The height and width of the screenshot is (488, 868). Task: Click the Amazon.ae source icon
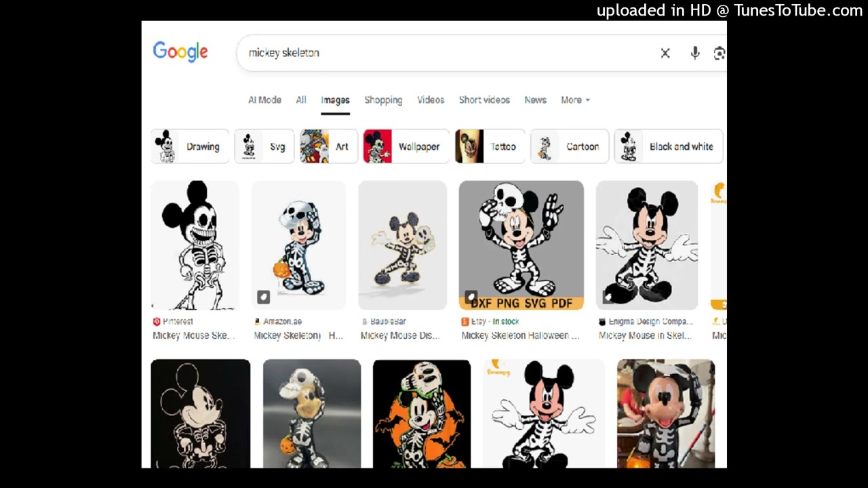(x=257, y=321)
